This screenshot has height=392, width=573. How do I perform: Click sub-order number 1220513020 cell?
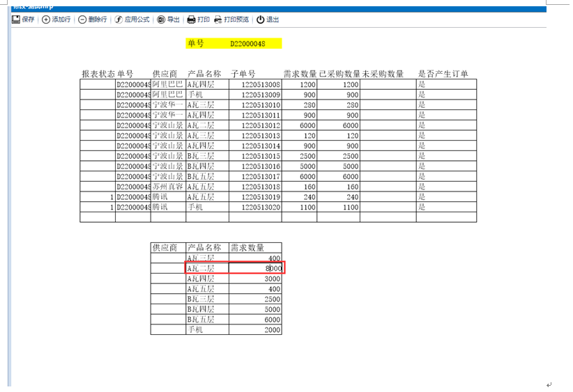tap(255, 207)
